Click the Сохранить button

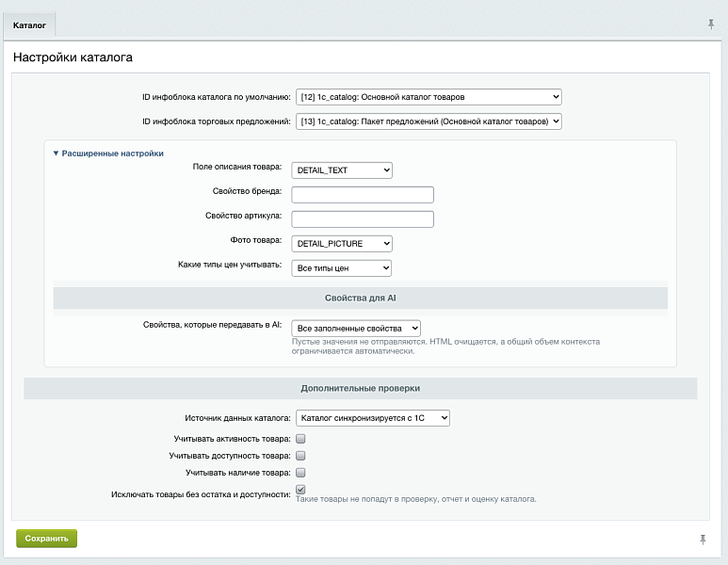[46, 539]
